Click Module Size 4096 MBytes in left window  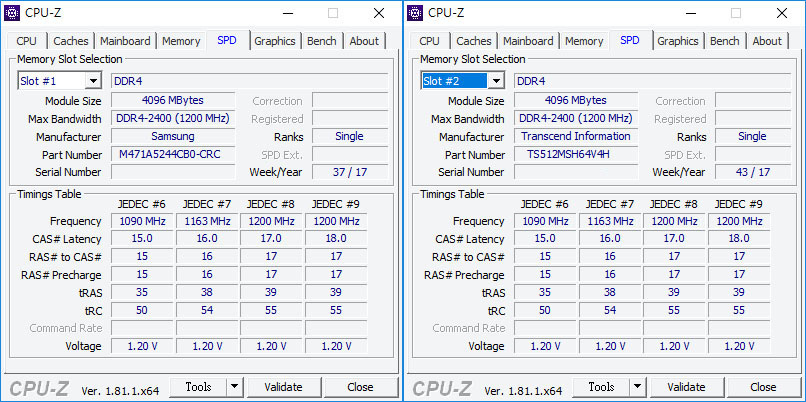coord(173,100)
